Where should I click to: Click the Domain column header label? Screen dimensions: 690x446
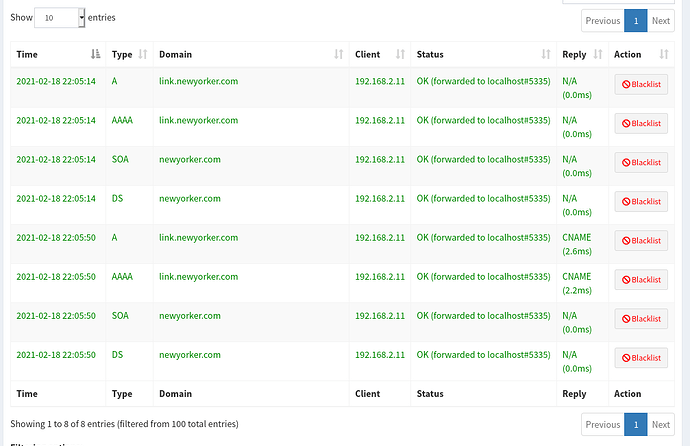[175, 55]
